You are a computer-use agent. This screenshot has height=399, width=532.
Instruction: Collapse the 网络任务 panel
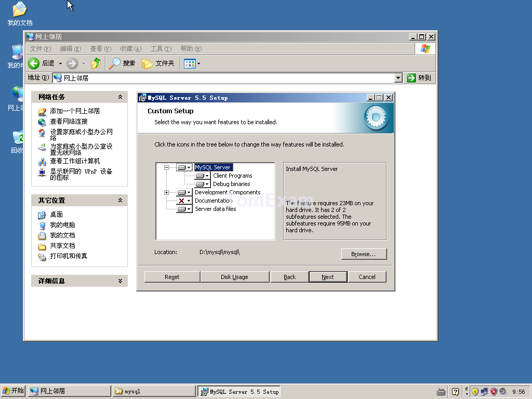(120, 97)
